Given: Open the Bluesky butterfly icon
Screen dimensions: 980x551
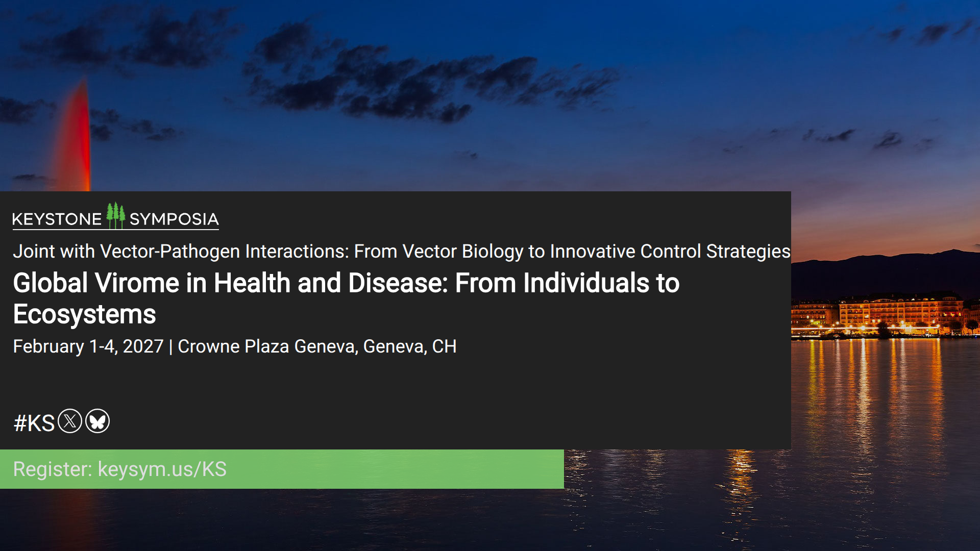Looking at the screenshot, I should (x=97, y=421).
